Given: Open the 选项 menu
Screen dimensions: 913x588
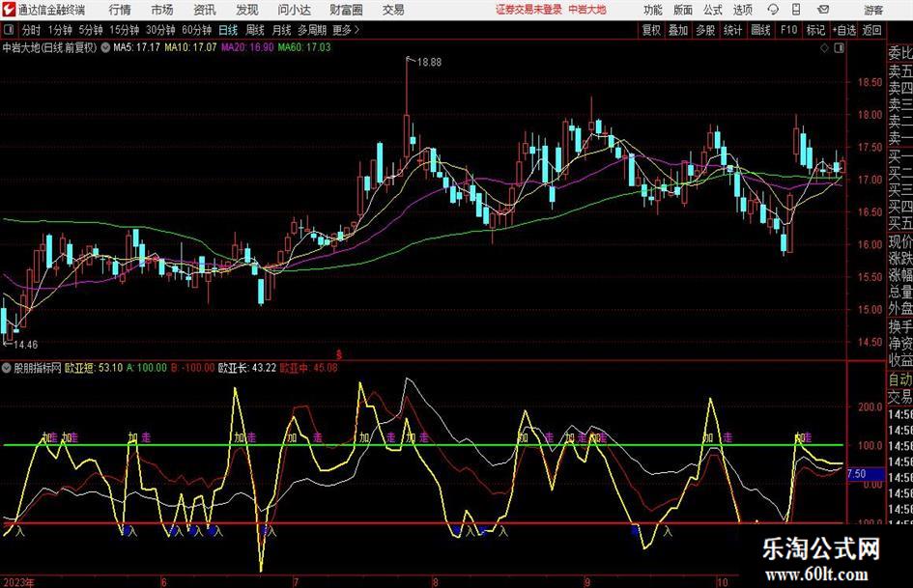Looking at the screenshot, I should (742, 10).
